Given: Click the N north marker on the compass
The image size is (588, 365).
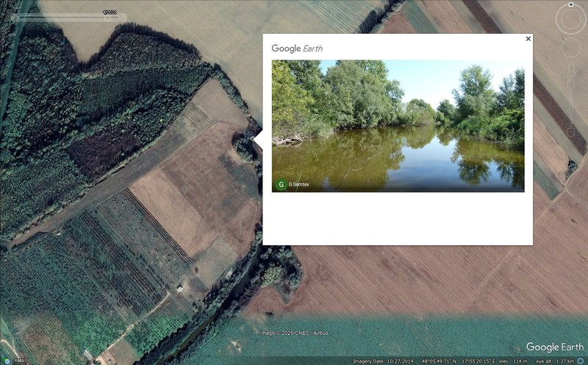Looking at the screenshot, I should click(571, 4).
